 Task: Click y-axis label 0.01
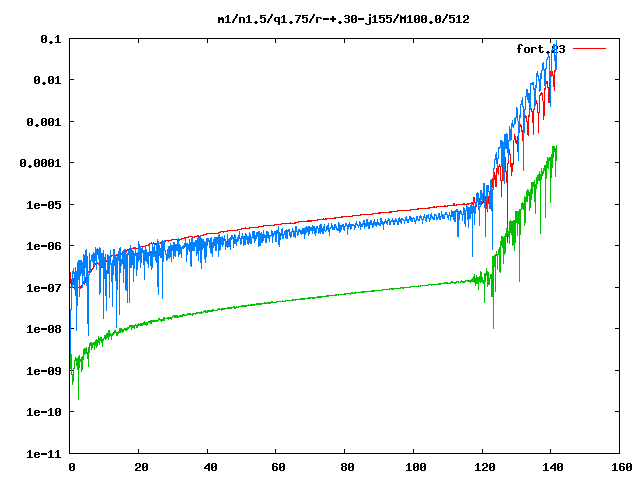47,80
